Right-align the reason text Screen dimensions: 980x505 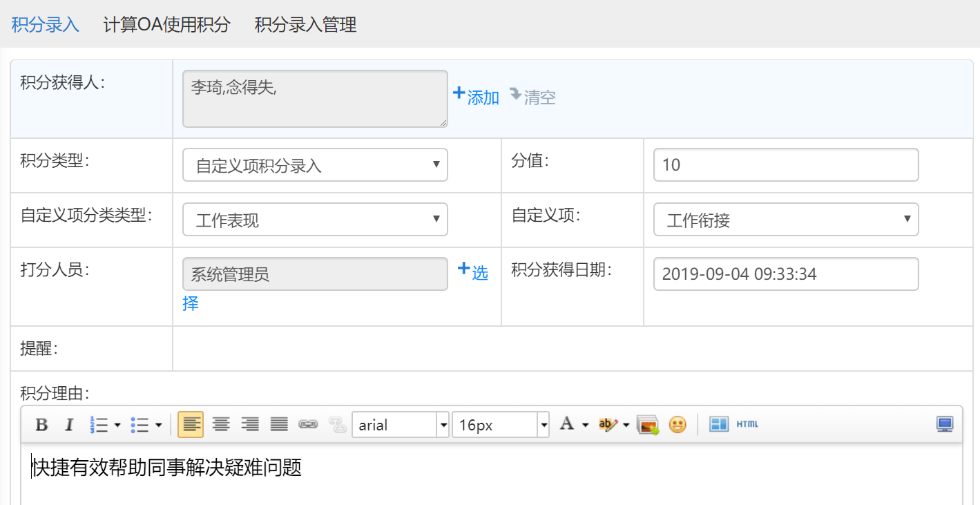click(x=249, y=425)
